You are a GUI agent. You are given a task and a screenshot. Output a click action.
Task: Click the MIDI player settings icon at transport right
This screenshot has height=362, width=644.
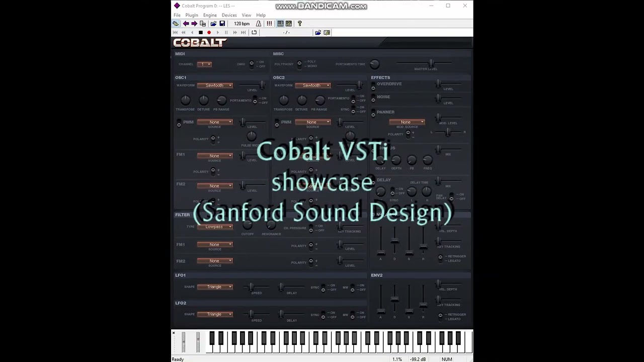click(x=327, y=33)
